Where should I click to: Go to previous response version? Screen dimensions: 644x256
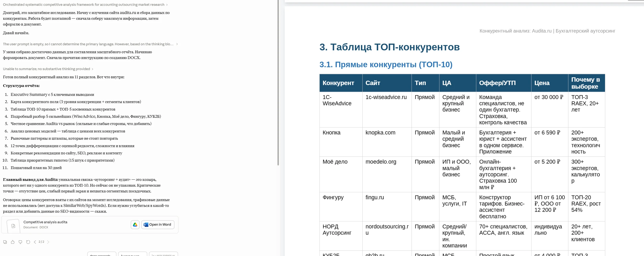point(35,242)
